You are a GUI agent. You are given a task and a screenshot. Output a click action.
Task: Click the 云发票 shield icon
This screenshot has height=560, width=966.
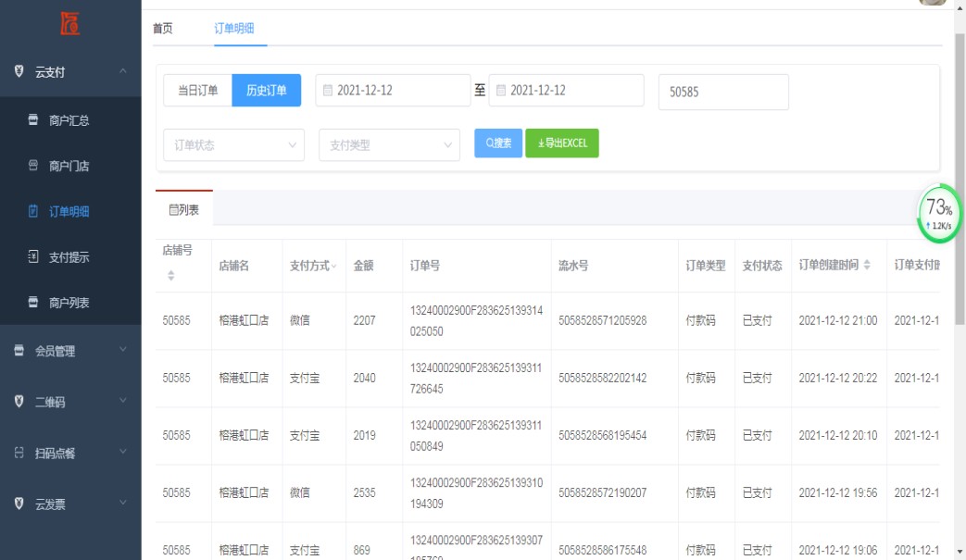(x=19, y=504)
